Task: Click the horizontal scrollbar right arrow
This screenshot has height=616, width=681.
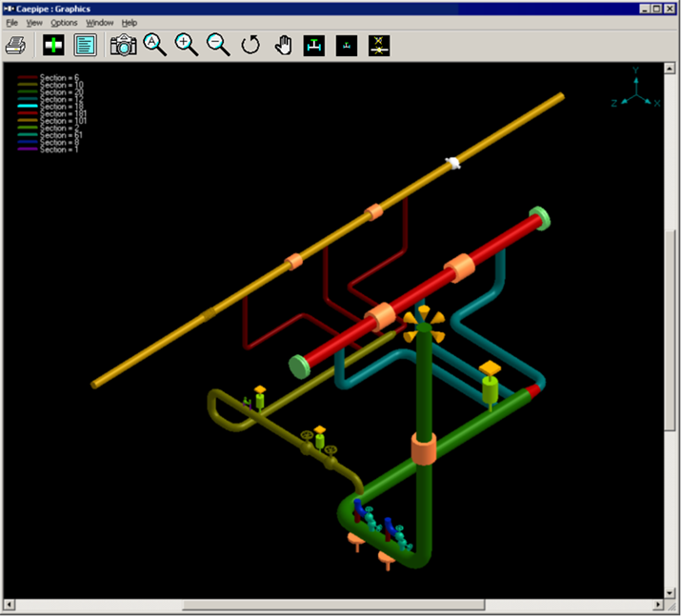Action: tap(658, 605)
